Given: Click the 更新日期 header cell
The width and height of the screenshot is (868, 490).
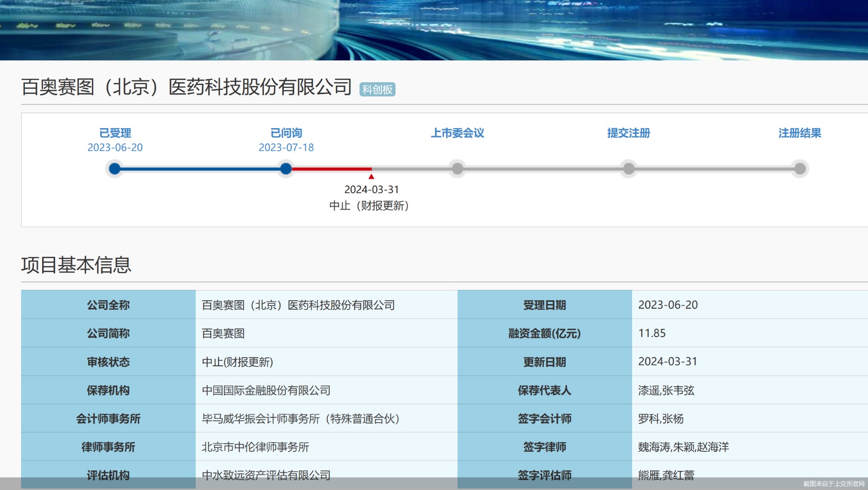Looking at the screenshot, I should click(x=545, y=362).
